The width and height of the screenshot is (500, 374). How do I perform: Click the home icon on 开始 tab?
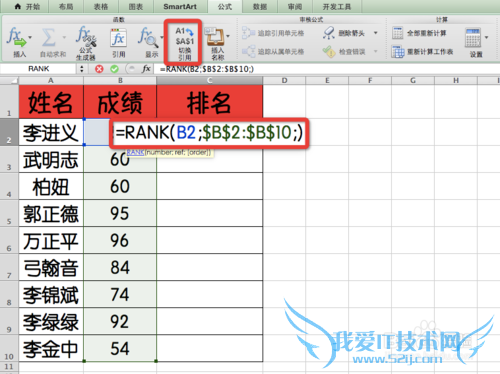pyautogui.click(x=18, y=6)
